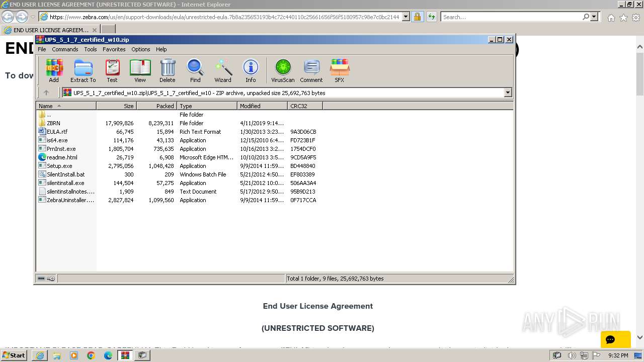Click the taskbar clock showing 9:32 PM
This screenshot has width=644, height=362.
618,355
